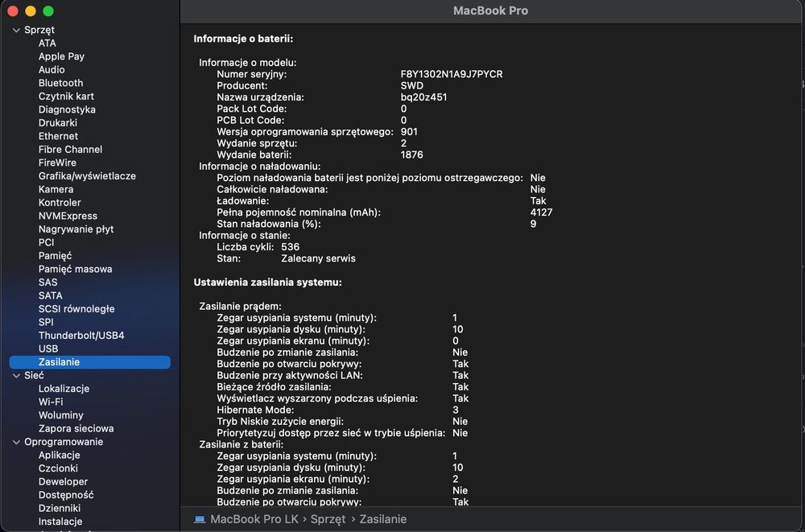Screen dimensions: 805x532
Task: Collapse the Oprogramowanie section chevron
Action: pyautogui.click(x=16, y=442)
